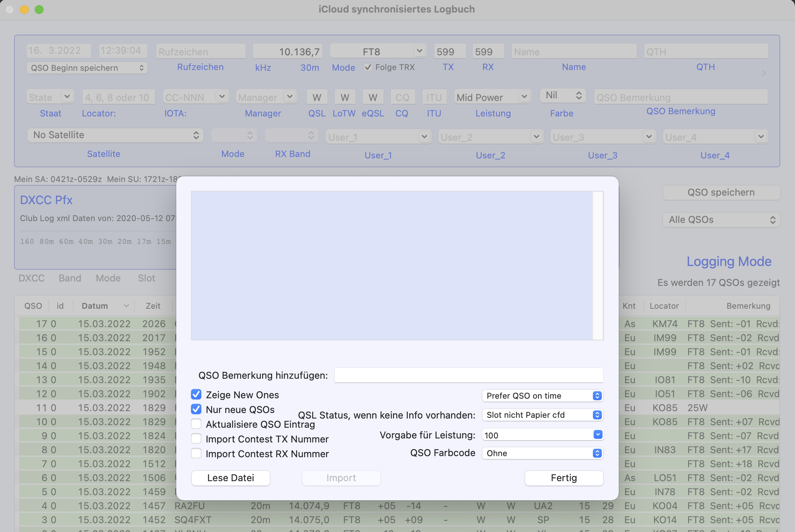The image size is (795, 532).
Task: Click the LoTW status field
Action: [345, 97]
